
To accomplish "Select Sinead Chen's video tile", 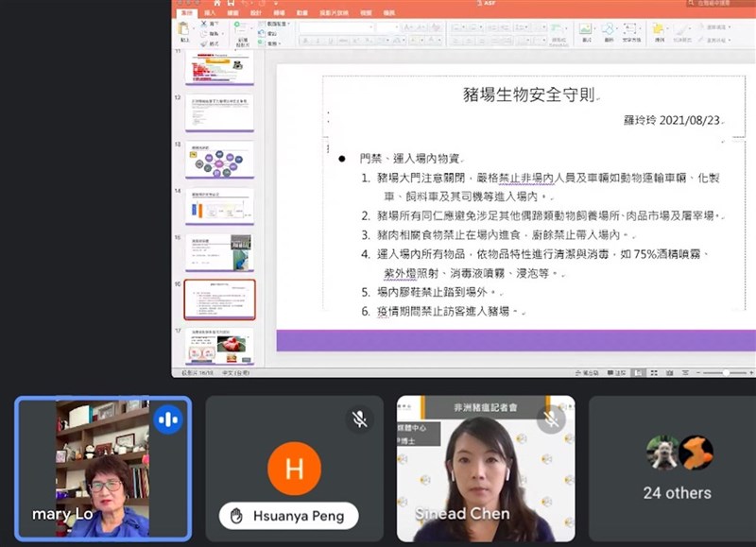I will tap(486, 469).
